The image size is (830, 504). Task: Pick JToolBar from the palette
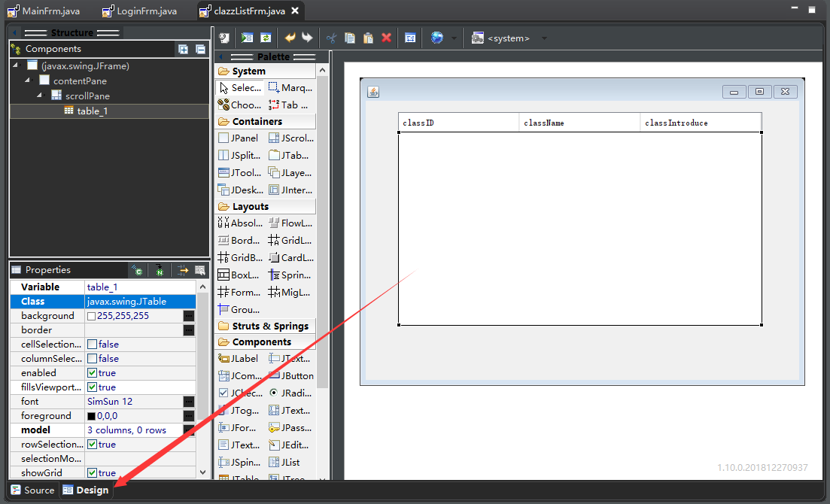(240, 172)
